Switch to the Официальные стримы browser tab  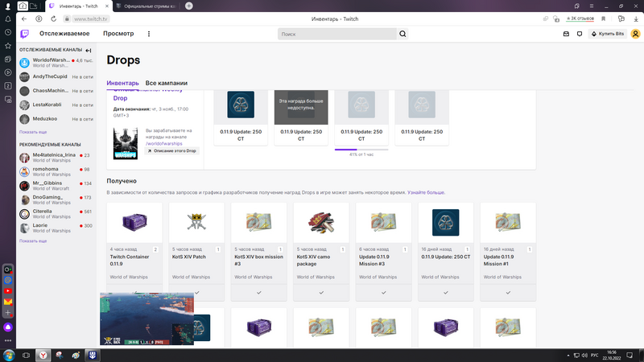point(147,6)
